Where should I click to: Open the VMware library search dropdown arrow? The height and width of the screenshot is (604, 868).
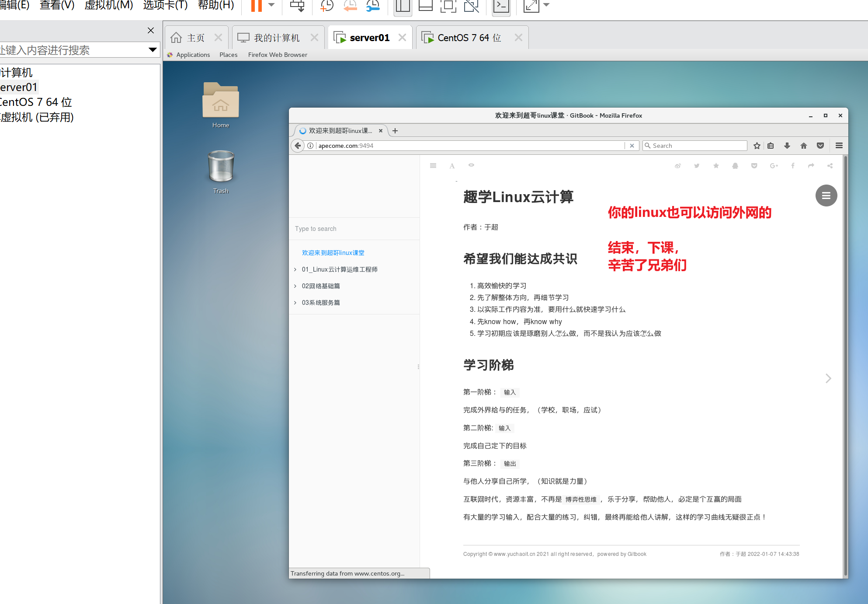[x=153, y=50]
